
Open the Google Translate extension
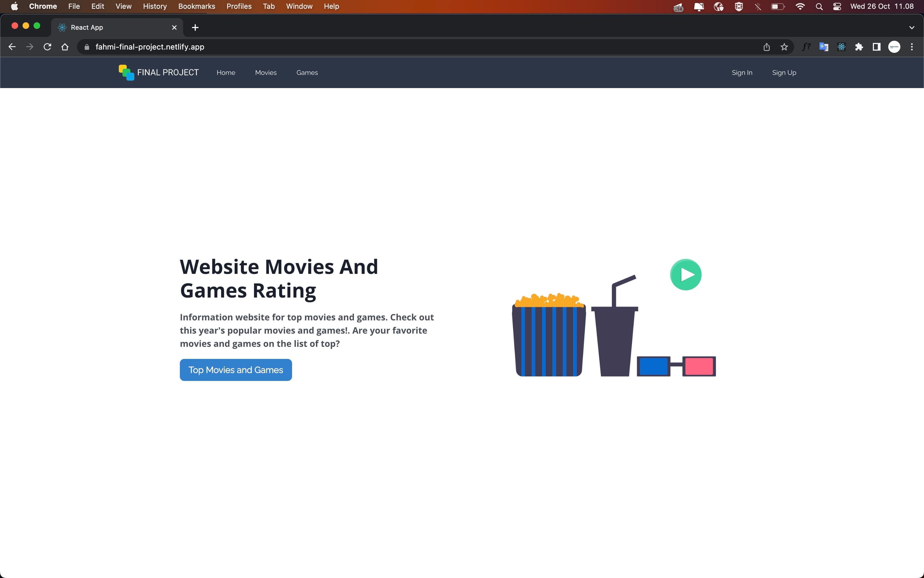824,47
